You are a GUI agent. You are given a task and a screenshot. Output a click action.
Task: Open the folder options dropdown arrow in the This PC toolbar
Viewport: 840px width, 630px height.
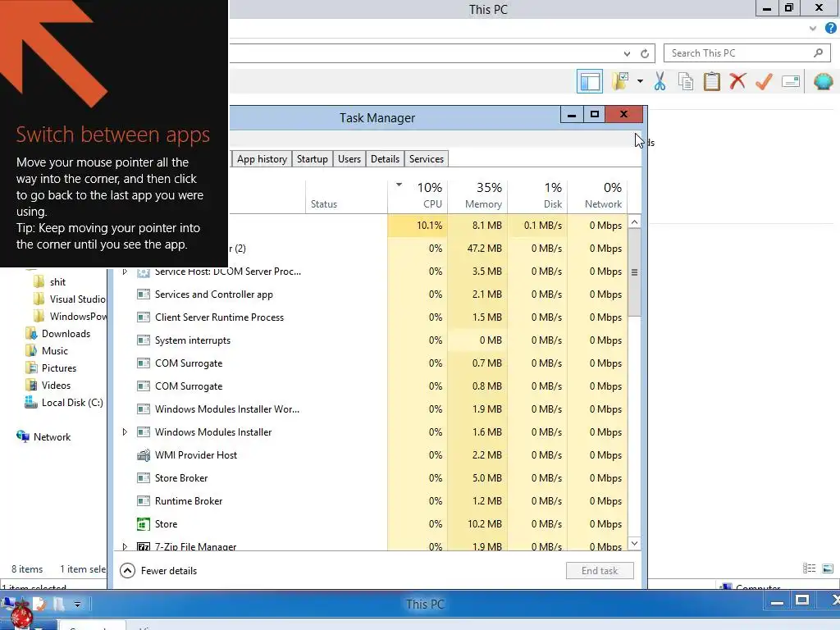tap(640, 81)
